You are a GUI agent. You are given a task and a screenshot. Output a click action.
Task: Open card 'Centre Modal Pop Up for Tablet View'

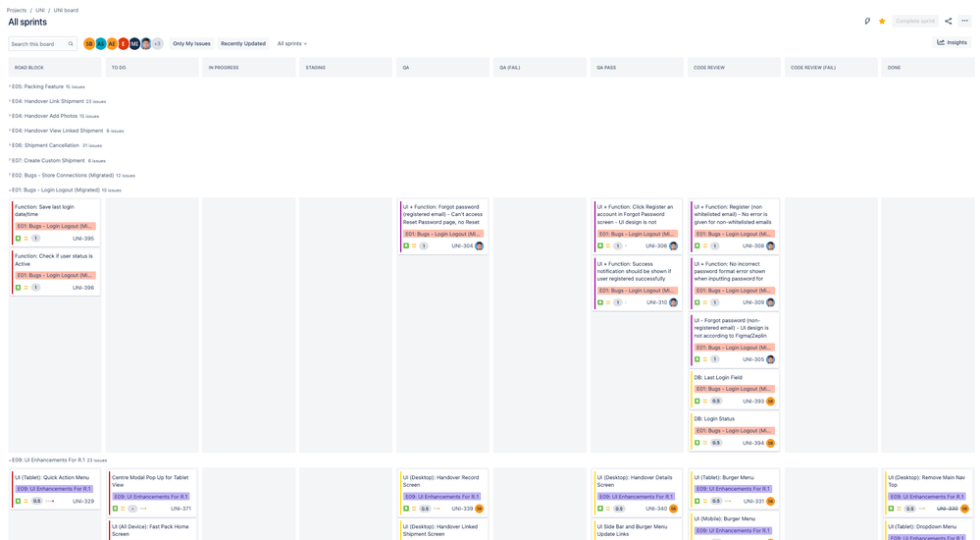click(152, 493)
